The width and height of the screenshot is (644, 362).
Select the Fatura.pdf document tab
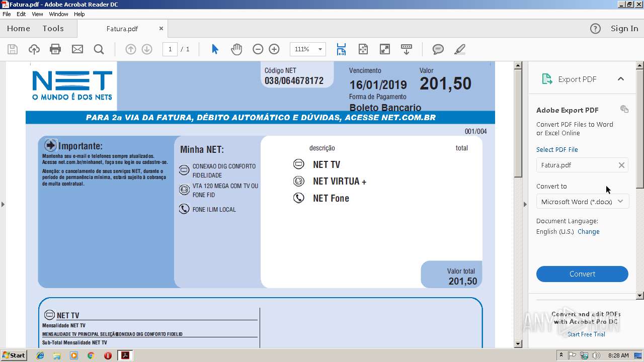pos(122,29)
